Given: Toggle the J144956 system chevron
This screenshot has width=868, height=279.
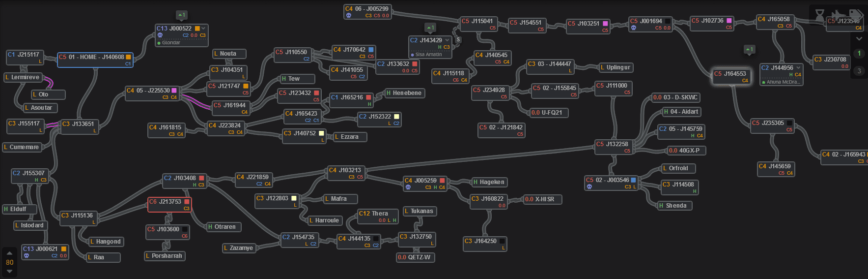Looking at the screenshot, I should coord(798,68).
